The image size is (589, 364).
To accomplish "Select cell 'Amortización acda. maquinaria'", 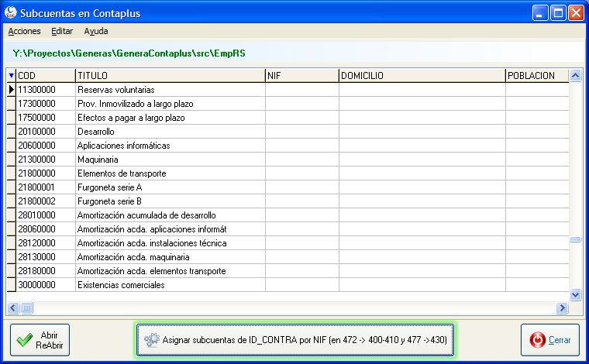I will pyautogui.click(x=170, y=256).
